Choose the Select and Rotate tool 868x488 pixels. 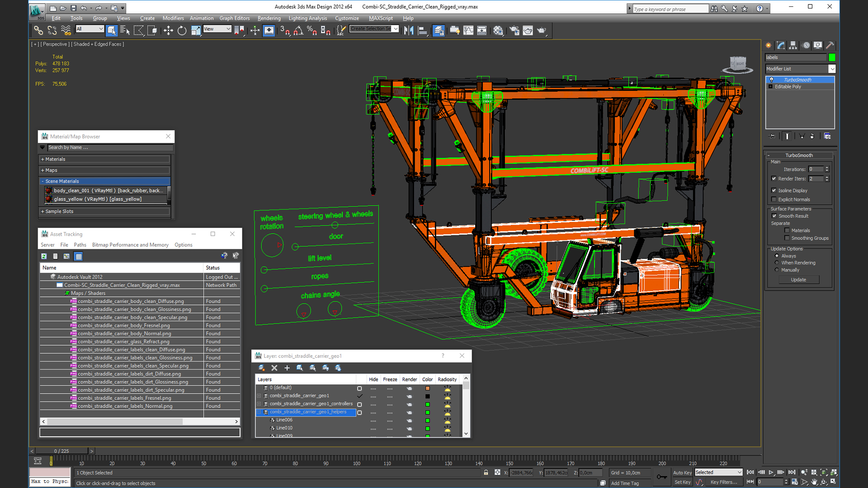[182, 30]
